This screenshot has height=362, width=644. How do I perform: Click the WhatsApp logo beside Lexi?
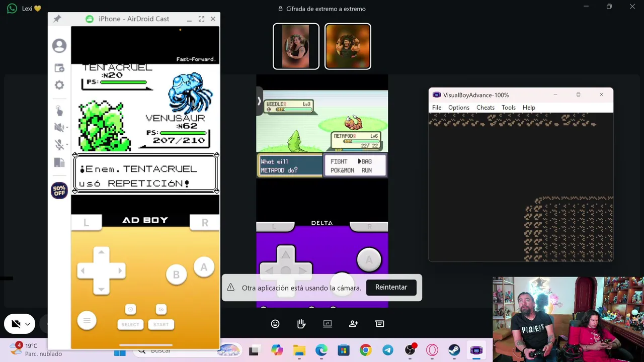(12, 9)
